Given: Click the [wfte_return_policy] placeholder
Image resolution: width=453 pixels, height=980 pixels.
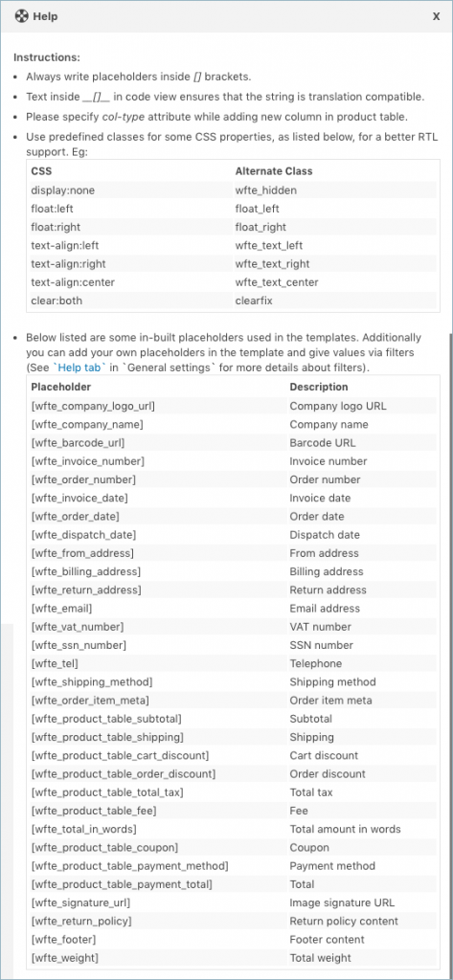Looking at the screenshot, I should tap(81, 921).
